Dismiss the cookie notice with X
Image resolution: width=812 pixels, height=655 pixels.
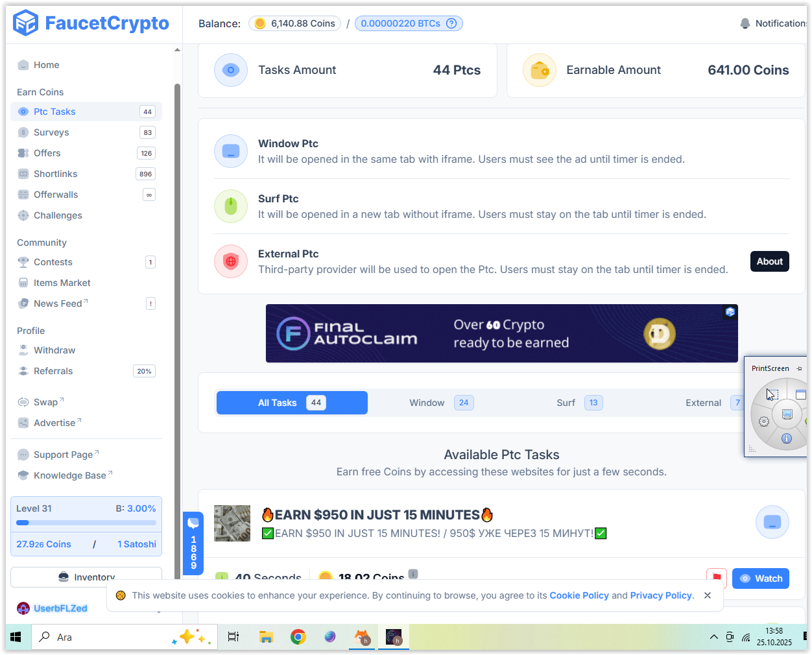(708, 595)
